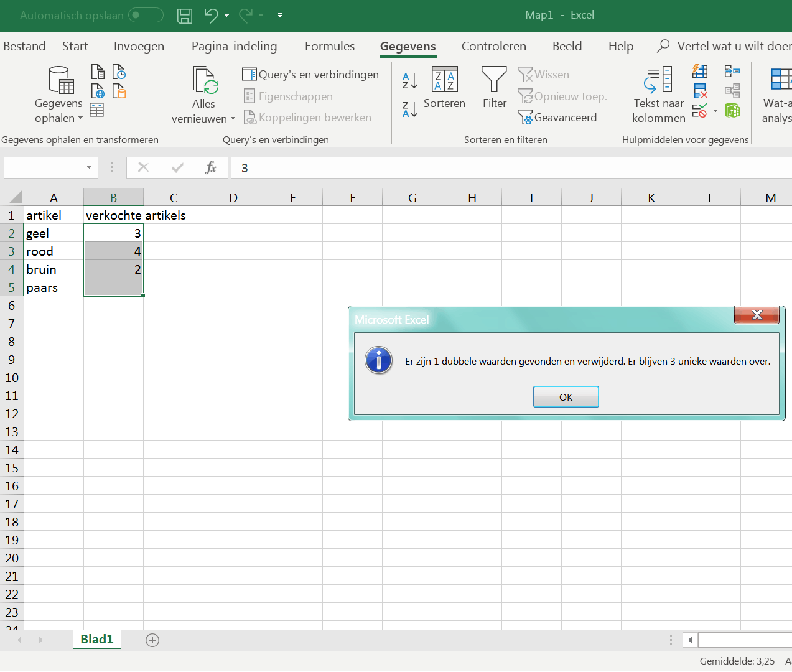Click Manage Data Model green icon

[x=732, y=111]
